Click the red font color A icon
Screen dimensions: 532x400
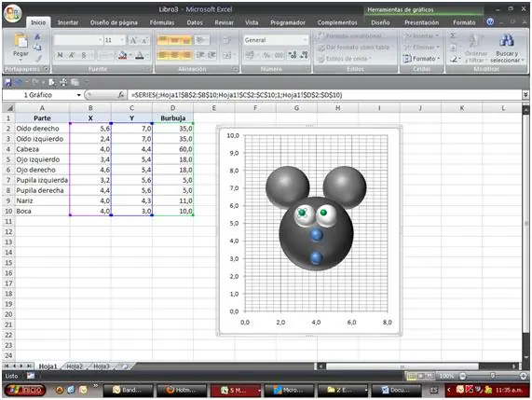(x=139, y=55)
